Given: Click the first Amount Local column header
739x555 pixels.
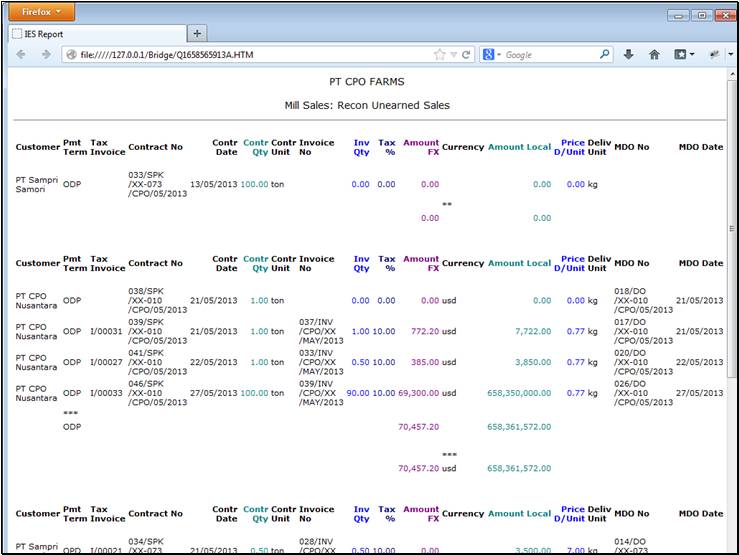Looking at the screenshot, I should click(519, 147).
